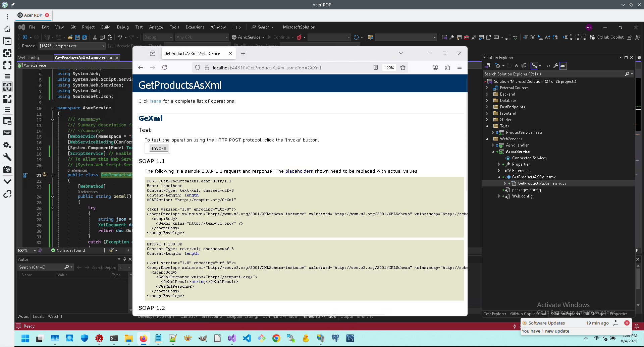Save all files in Visual Studio toolbar

[85, 37]
